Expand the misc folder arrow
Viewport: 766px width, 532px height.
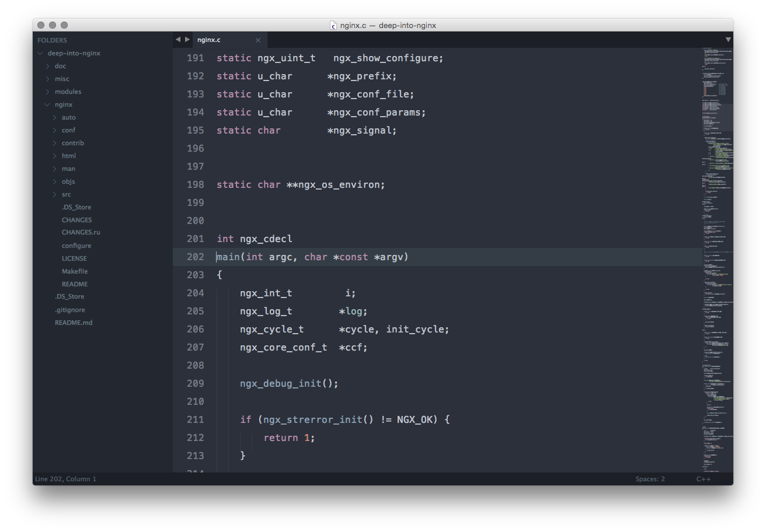[47, 79]
